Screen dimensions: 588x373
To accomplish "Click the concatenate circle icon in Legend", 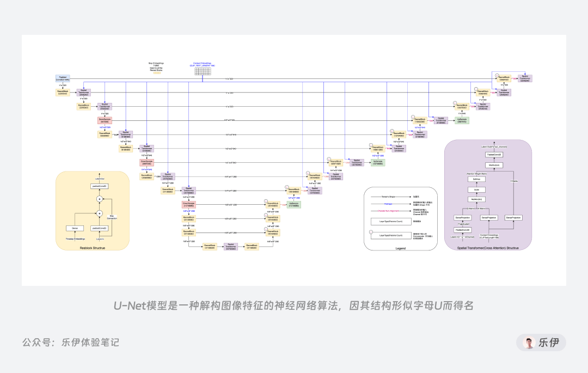I will 371,232.
